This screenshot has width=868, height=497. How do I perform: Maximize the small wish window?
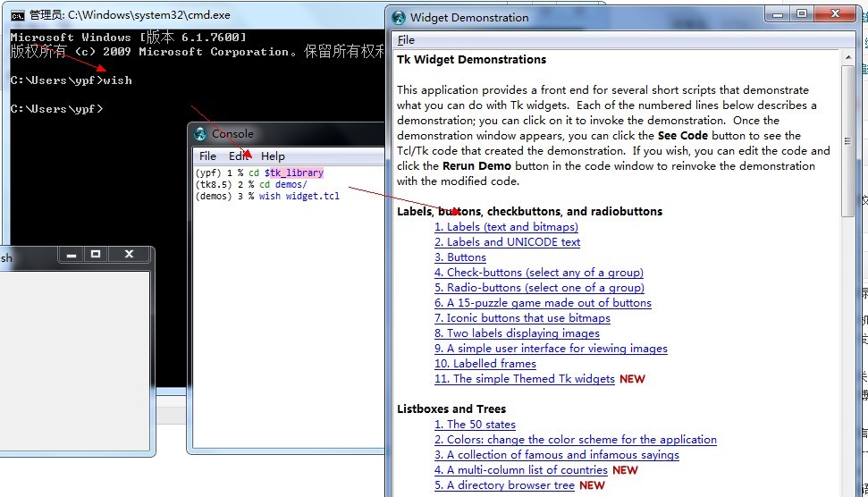(x=96, y=254)
